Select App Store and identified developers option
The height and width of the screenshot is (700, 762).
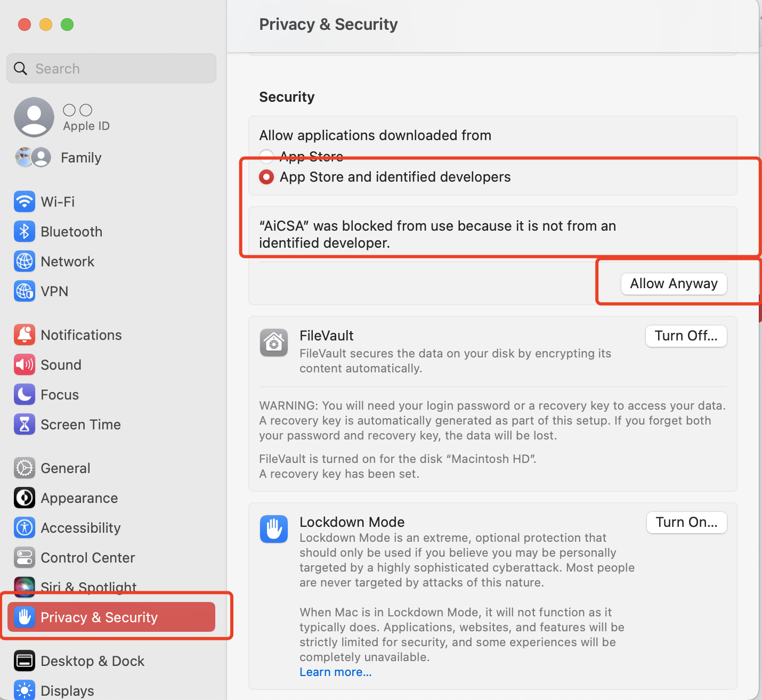coord(266,177)
